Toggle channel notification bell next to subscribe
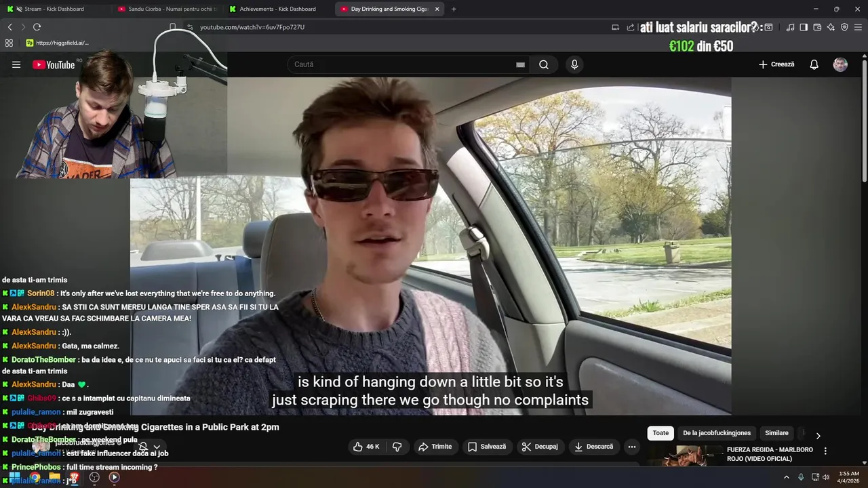 click(143, 447)
